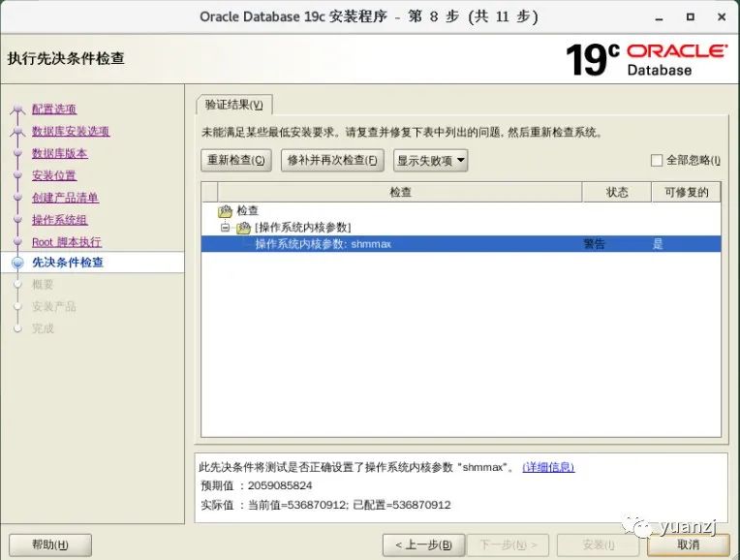This screenshot has height=560, width=740.
Task: Click the 检查 root tree label
Action: click(x=247, y=210)
